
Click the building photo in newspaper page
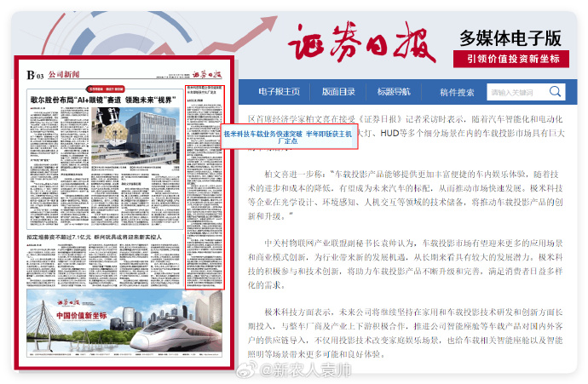[135, 135]
